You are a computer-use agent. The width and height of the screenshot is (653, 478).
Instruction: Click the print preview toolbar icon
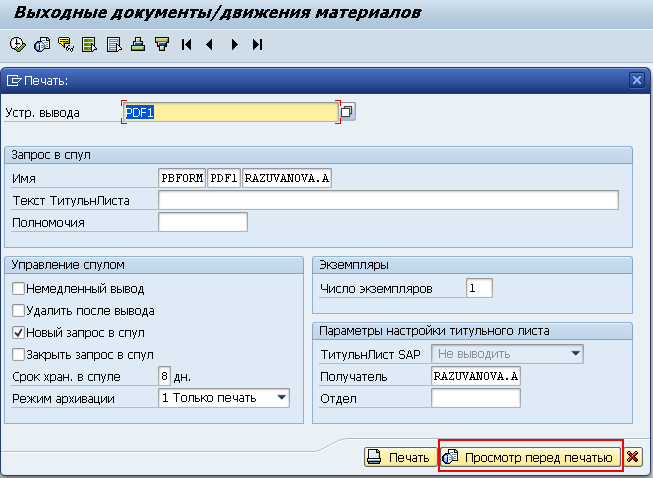pyautogui.click(x=42, y=44)
